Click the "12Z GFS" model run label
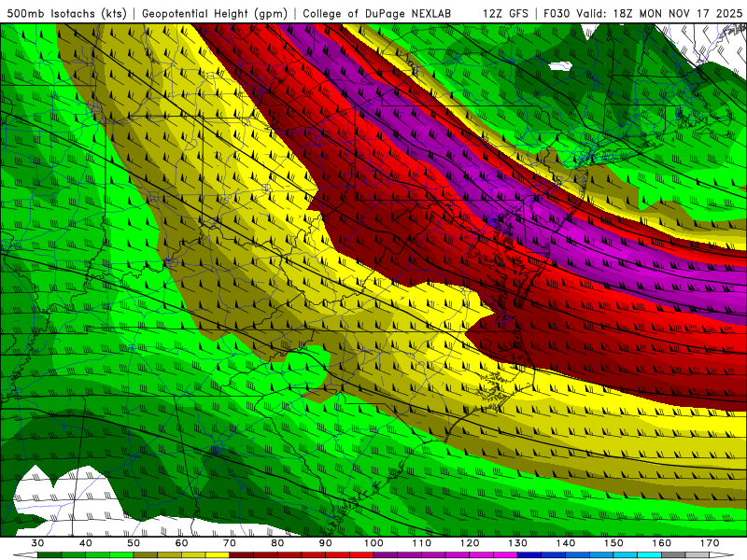The width and height of the screenshot is (747, 560). click(505, 13)
